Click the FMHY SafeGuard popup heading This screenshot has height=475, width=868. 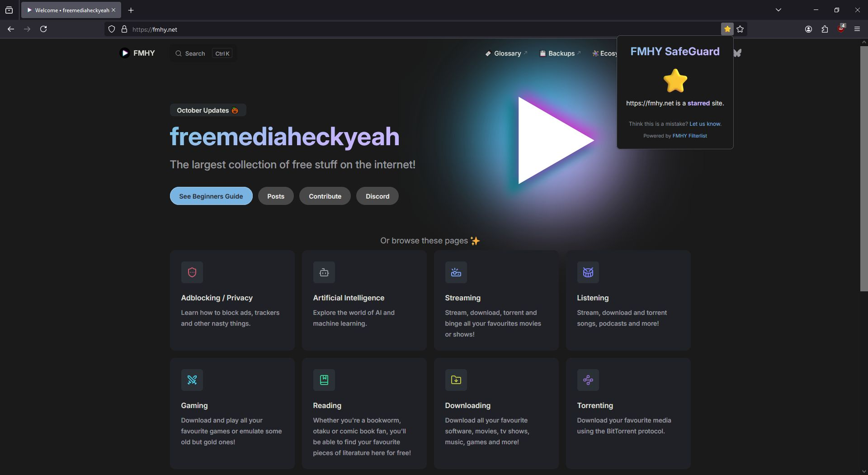point(675,52)
